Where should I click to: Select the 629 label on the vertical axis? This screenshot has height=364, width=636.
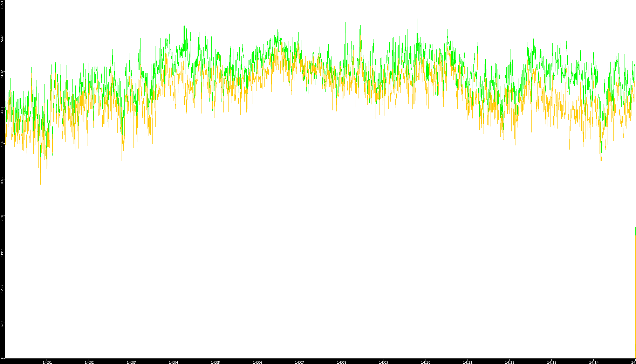tap(2, 324)
